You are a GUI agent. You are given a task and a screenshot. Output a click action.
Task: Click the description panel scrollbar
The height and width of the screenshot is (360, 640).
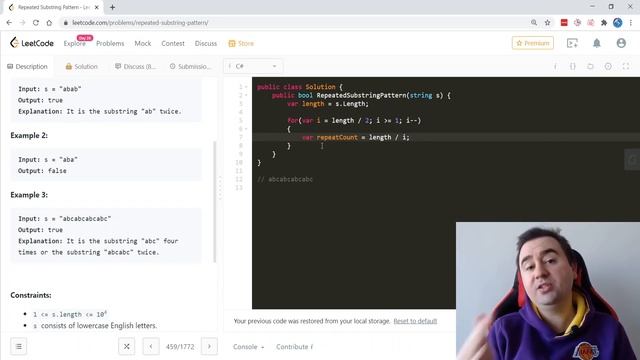(215, 202)
